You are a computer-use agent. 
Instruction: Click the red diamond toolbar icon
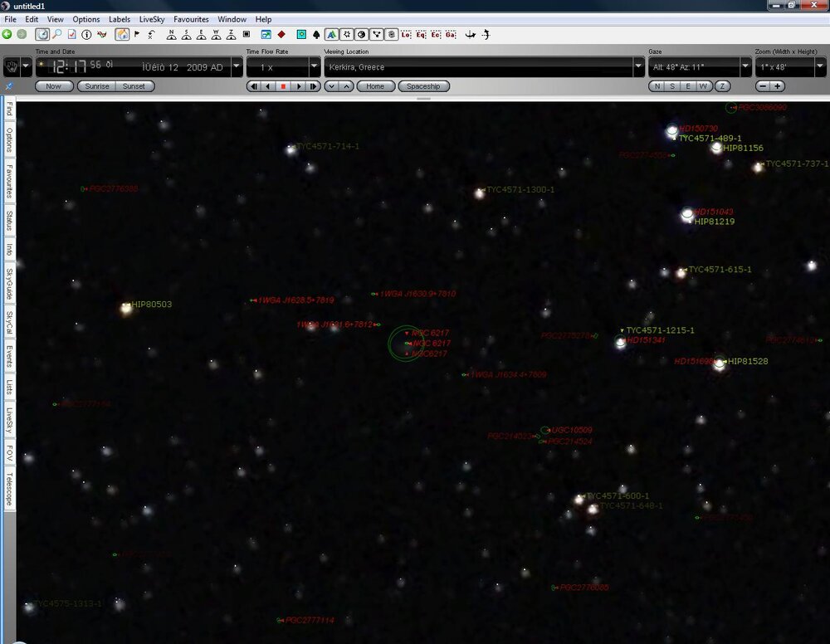[281, 34]
